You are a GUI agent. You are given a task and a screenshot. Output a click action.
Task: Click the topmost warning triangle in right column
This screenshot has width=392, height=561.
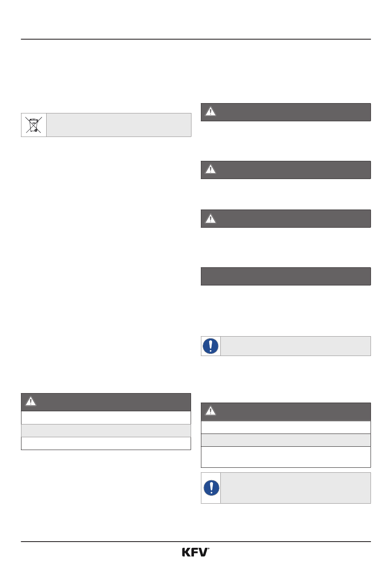(210, 112)
